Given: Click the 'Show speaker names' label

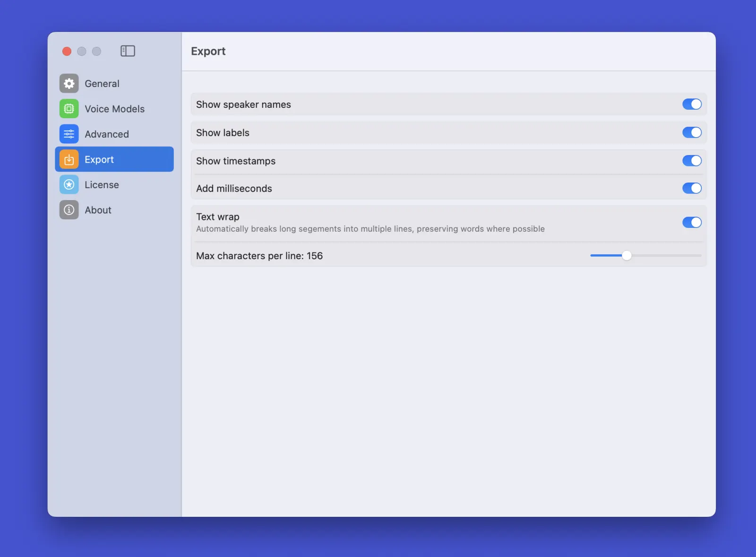Looking at the screenshot, I should pos(243,104).
